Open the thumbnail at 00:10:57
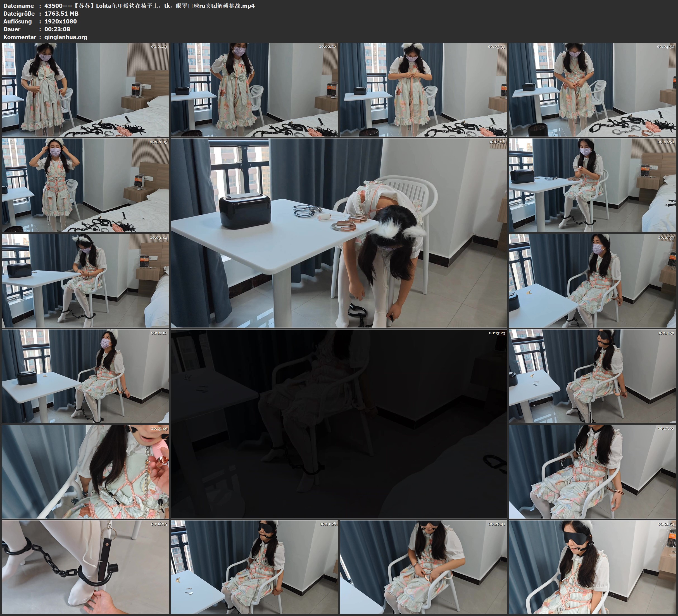 [x=592, y=280]
